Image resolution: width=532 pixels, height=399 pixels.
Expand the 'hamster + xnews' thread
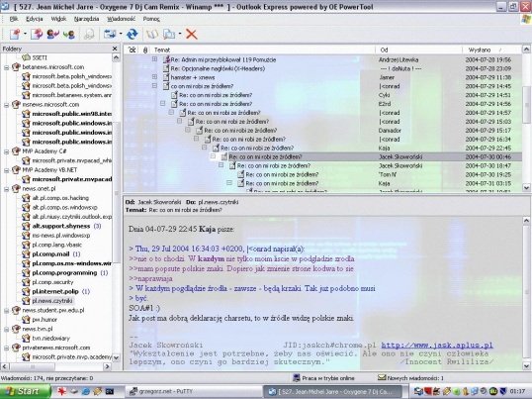pos(154,77)
